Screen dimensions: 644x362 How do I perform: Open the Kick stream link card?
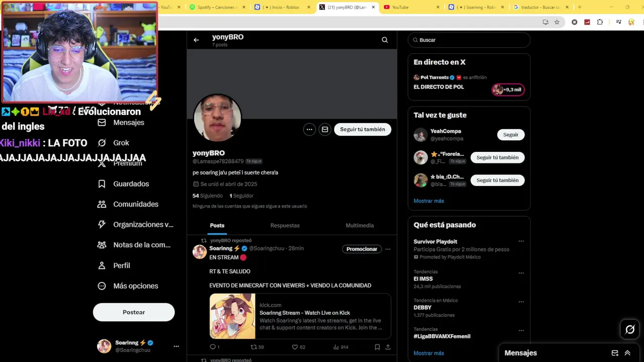pyautogui.click(x=300, y=316)
